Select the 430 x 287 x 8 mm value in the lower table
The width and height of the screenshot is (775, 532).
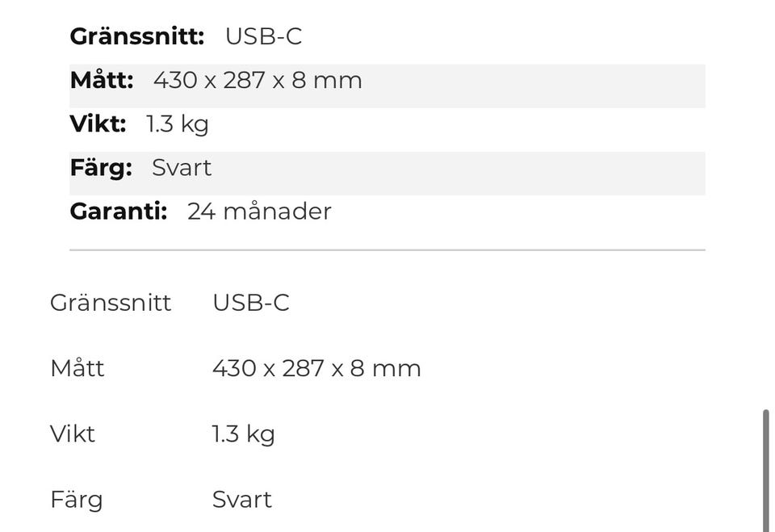[316, 368]
